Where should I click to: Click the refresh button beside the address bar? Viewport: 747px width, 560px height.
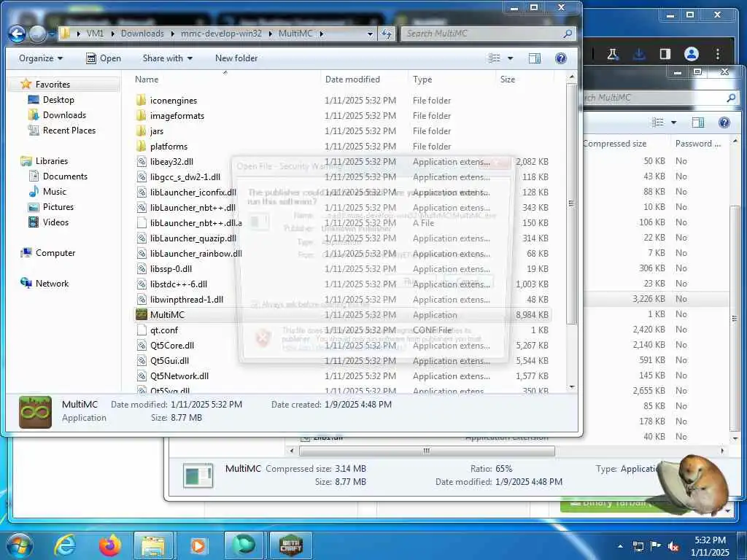click(x=387, y=34)
